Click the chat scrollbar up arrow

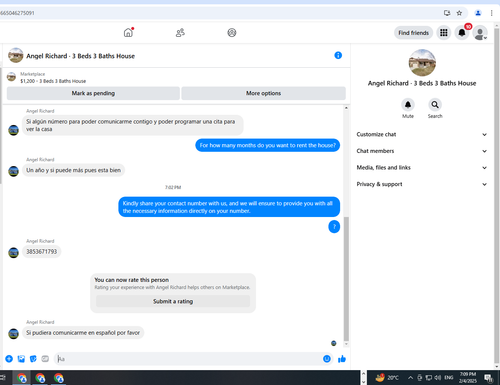(x=346, y=108)
